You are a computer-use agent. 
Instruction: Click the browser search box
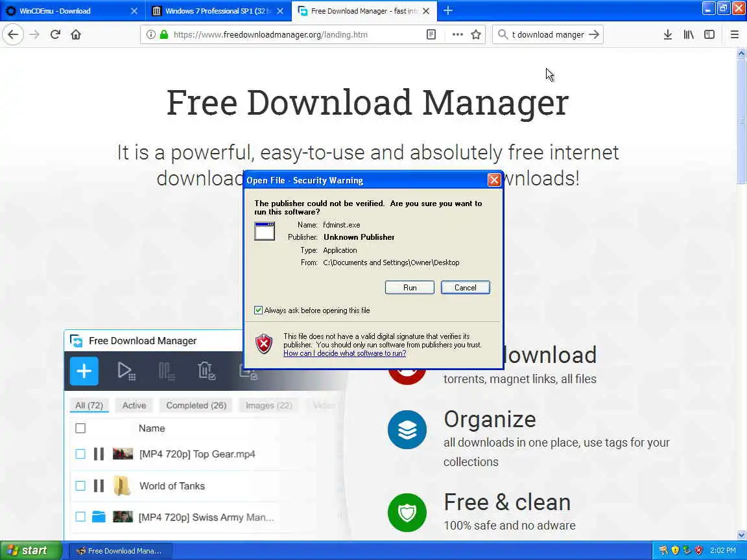pos(548,34)
